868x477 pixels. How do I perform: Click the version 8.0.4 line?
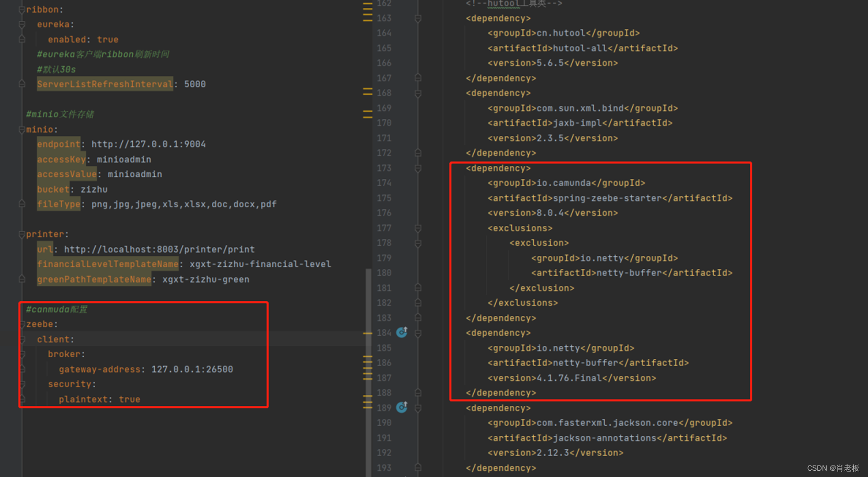(x=553, y=213)
